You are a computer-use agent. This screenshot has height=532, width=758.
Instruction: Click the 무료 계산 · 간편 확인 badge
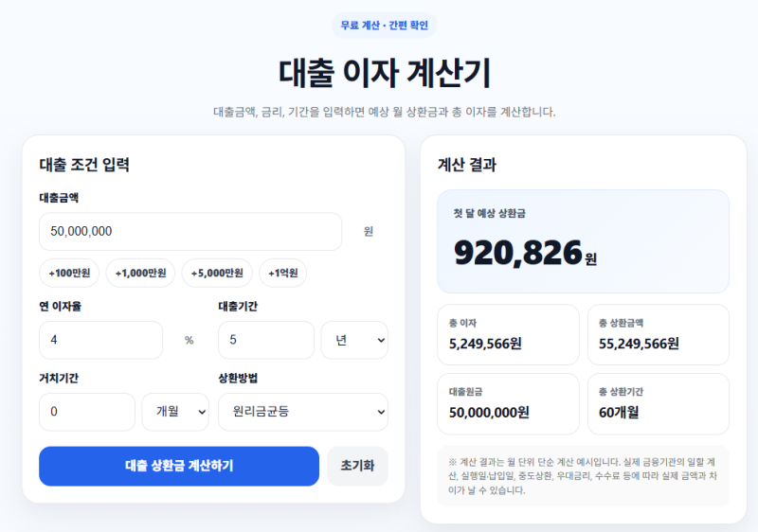click(385, 26)
